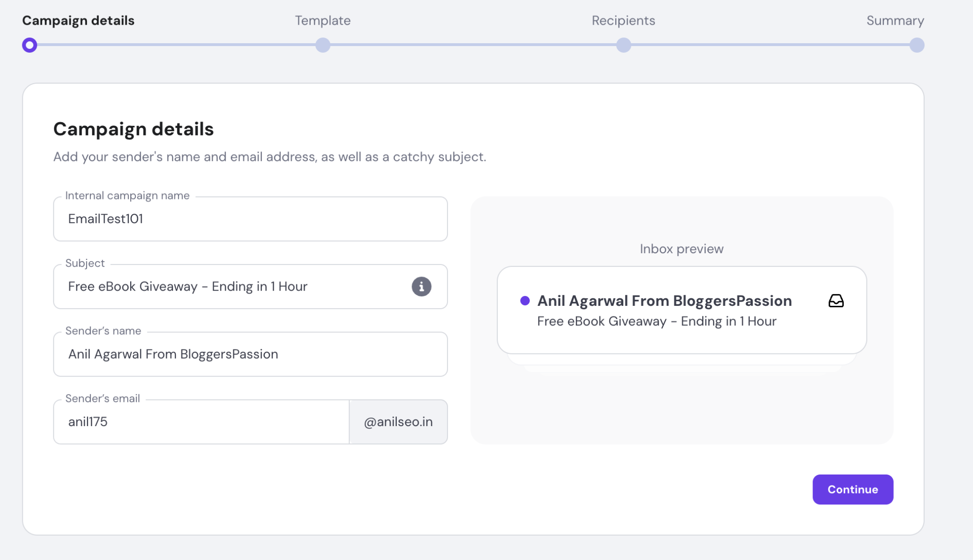
Task: Click the inbox tray icon in the preview
Action: point(837,301)
